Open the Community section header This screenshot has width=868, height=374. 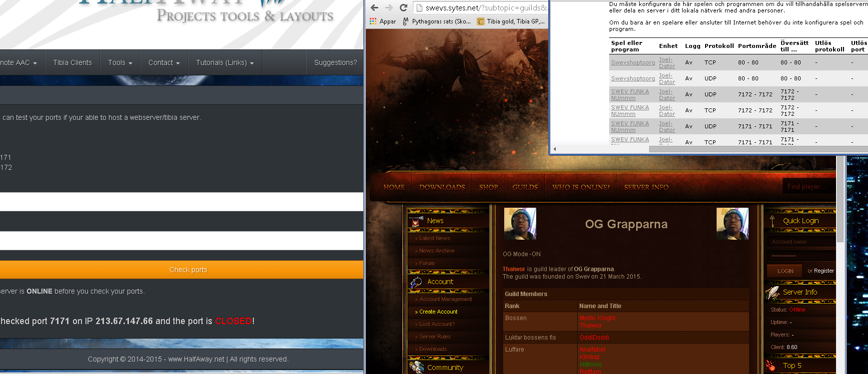click(x=445, y=368)
